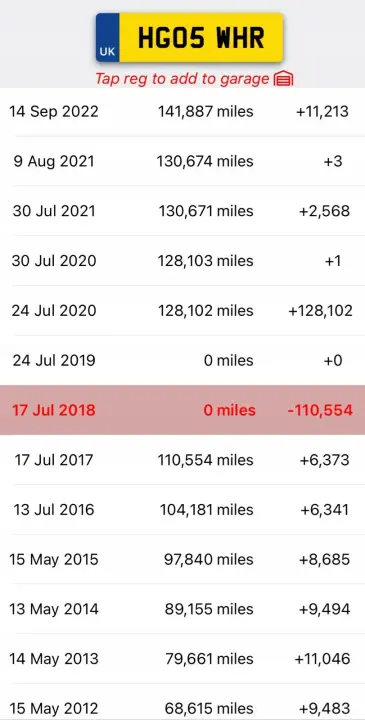365x720 pixels.
Task: Tap the highlighted red 17 Jul 2018 row
Action: click(x=182, y=410)
